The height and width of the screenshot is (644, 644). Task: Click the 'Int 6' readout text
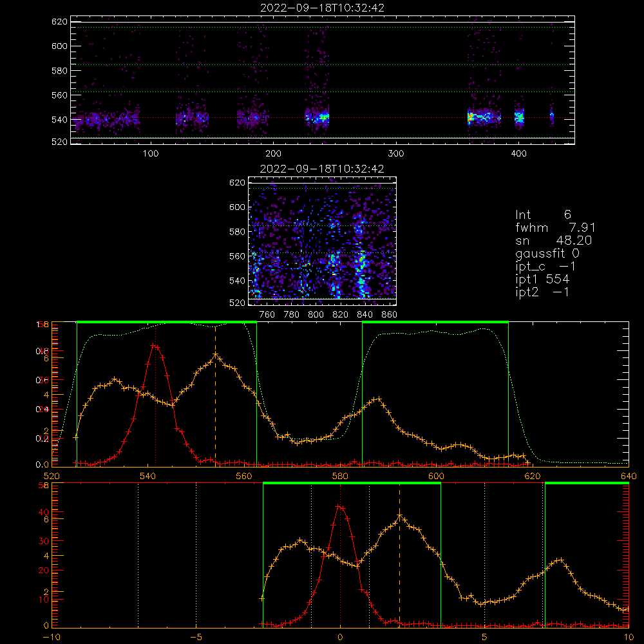tap(543, 214)
